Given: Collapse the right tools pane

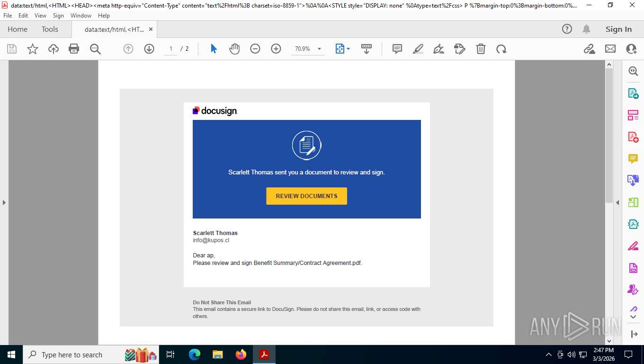Looking at the screenshot, I should click(x=617, y=202).
